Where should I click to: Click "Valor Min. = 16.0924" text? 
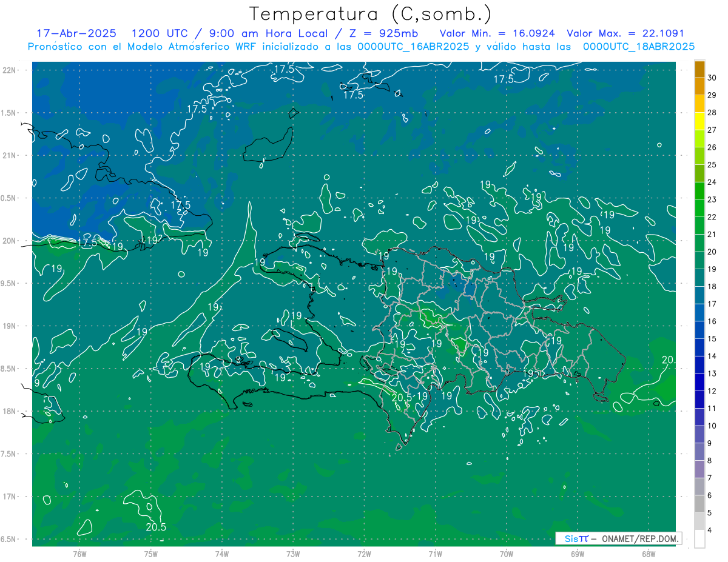tap(497, 33)
